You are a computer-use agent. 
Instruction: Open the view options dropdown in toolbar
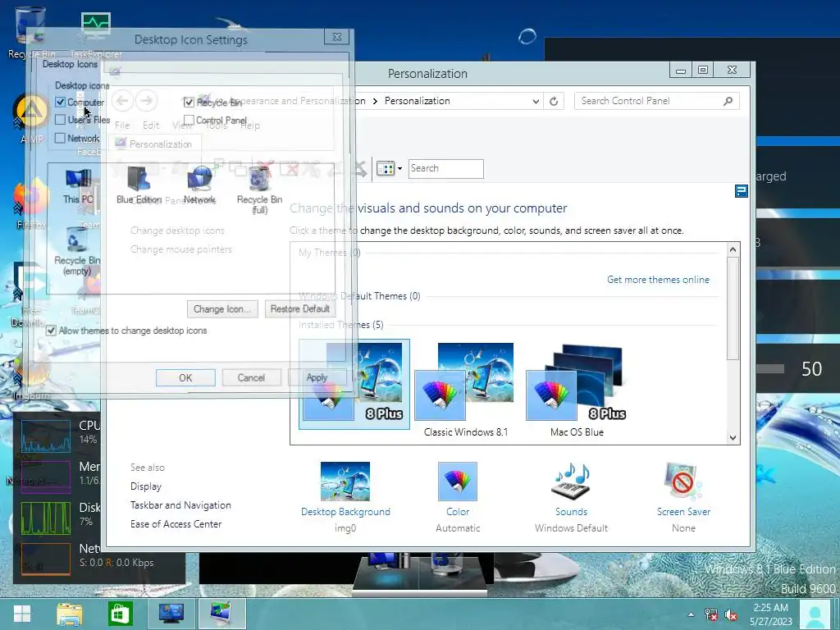(x=399, y=169)
